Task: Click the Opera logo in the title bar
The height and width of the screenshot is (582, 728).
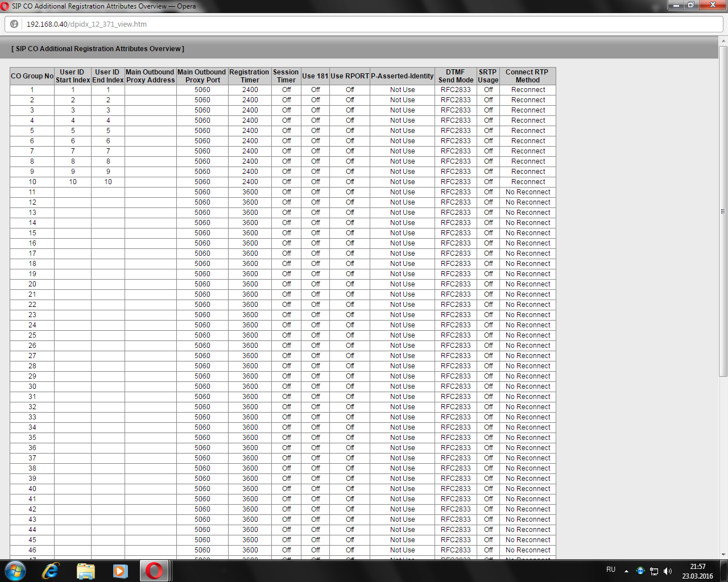Action: pyautogui.click(x=5, y=6)
